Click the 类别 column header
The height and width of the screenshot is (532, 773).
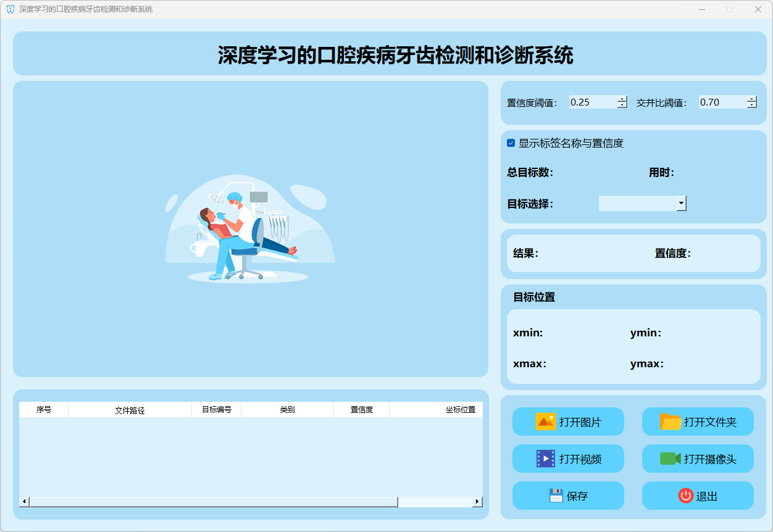287,410
